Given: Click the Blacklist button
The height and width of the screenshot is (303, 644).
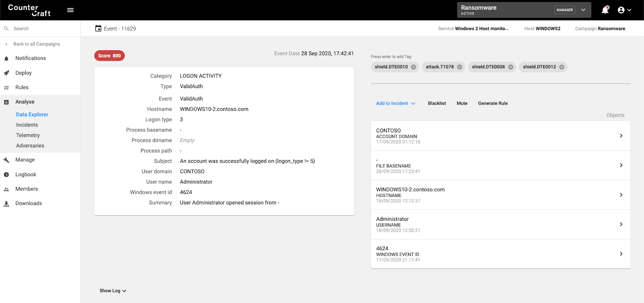Looking at the screenshot, I should 437,103.
